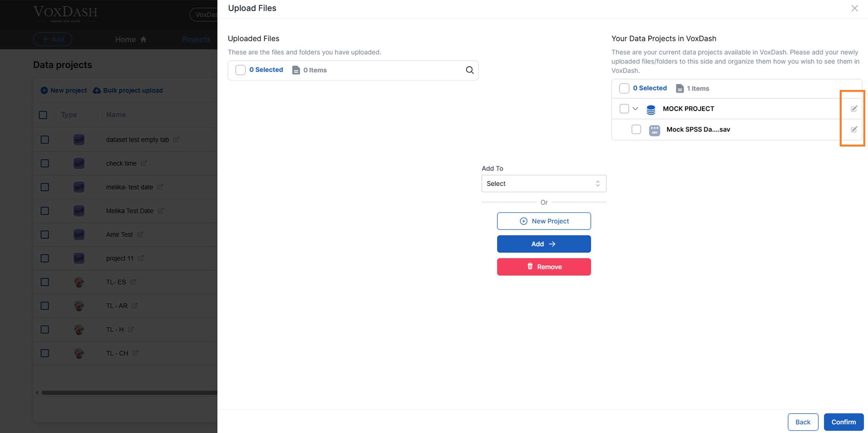Check the Mock SPSS Da....sav checkbox
The height and width of the screenshot is (433, 868).
(636, 129)
